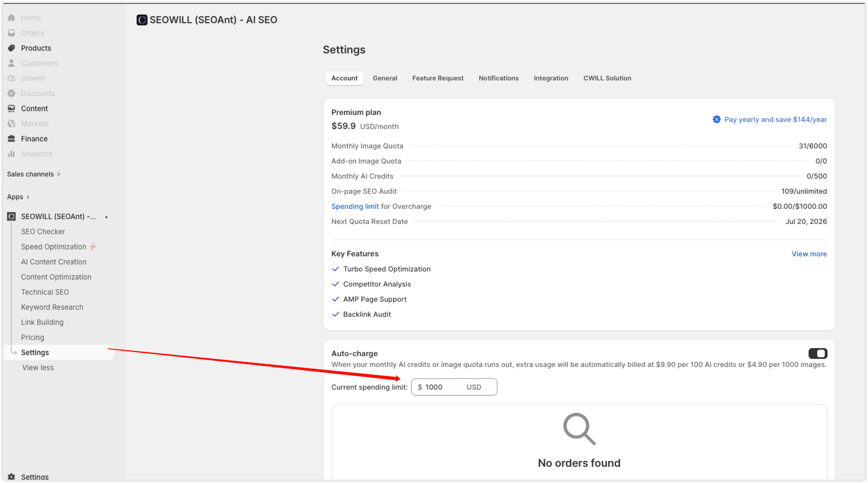Open the General tab

[x=385, y=78]
